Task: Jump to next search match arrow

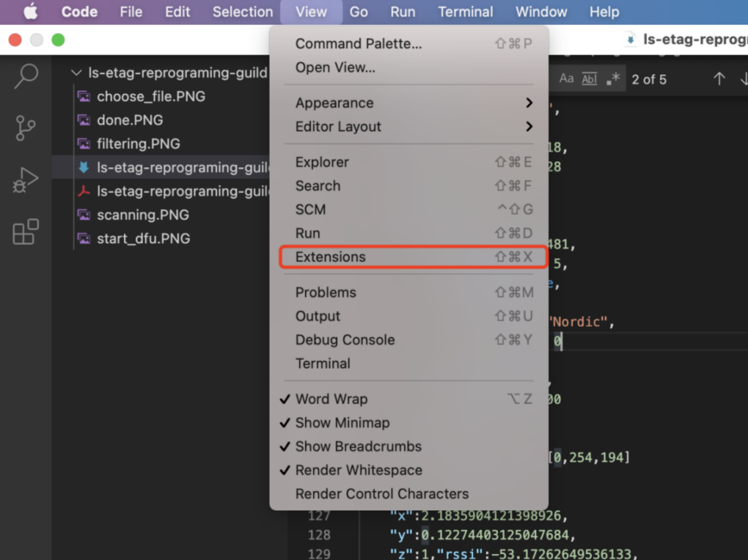Action: [x=744, y=79]
